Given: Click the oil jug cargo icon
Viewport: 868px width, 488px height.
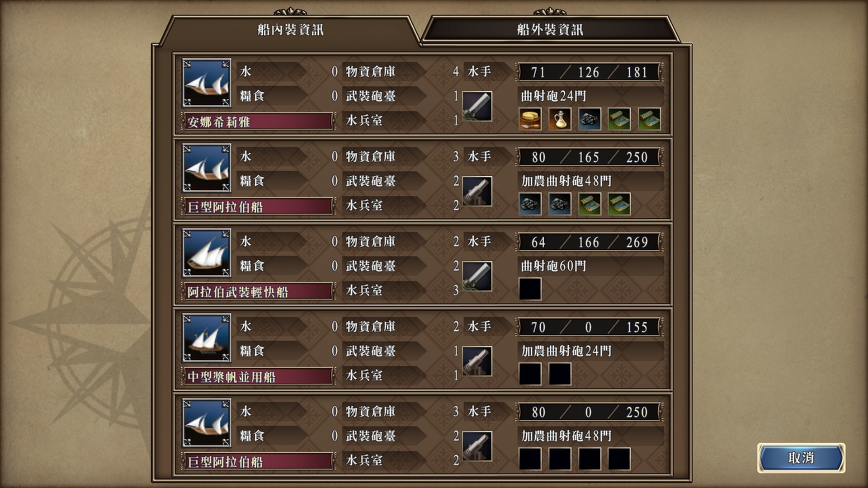Looking at the screenshot, I should click(560, 119).
